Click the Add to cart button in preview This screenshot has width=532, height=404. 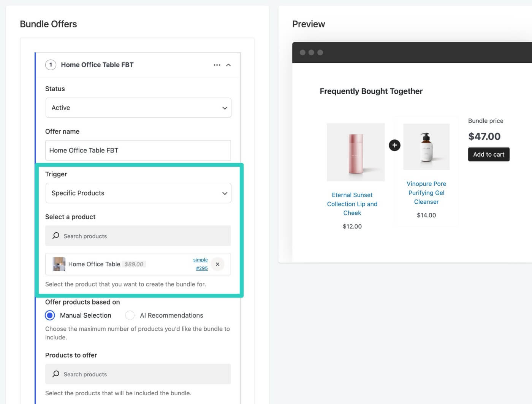point(489,154)
